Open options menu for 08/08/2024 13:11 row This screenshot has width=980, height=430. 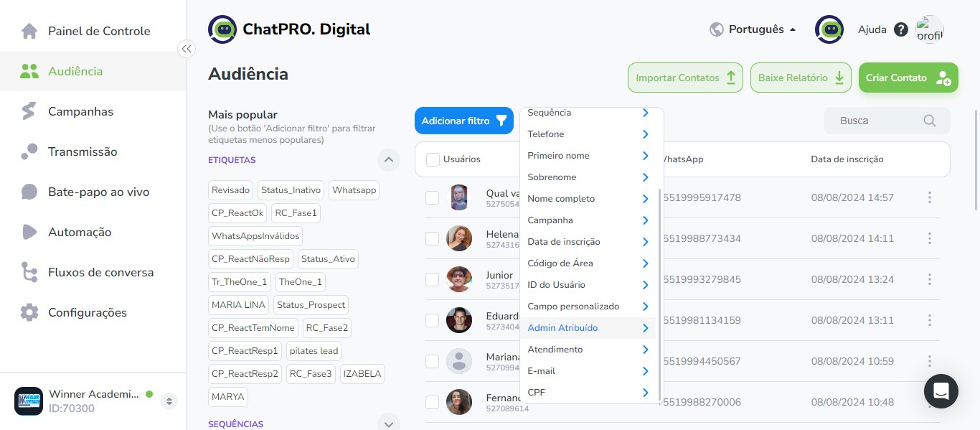click(930, 320)
